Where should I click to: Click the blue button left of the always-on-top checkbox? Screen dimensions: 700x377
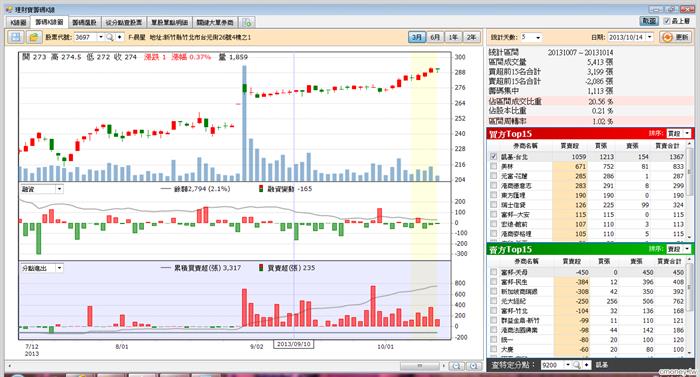(649, 21)
